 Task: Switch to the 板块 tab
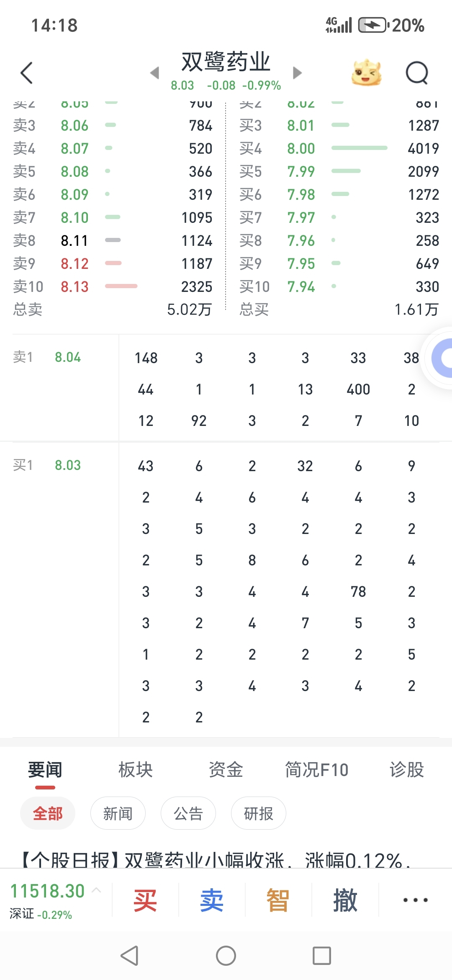pos(136,769)
